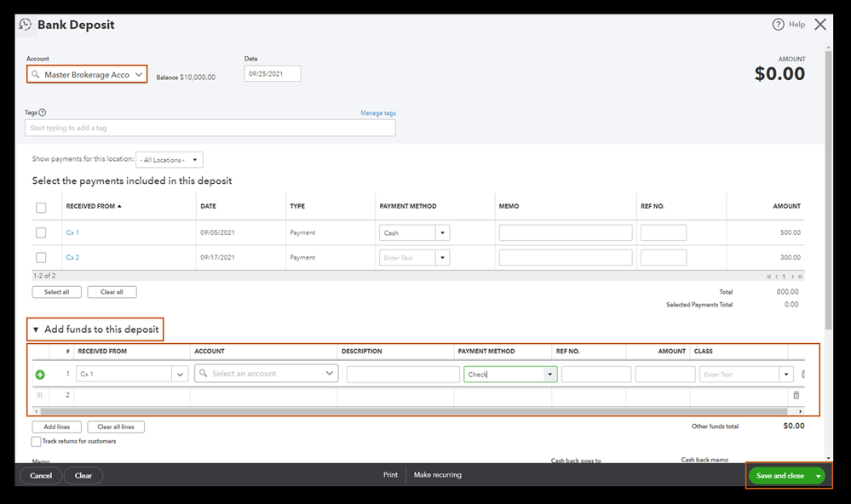Click Description field on line 1
The width and height of the screenshot is (851, 504).
(403, 375)
